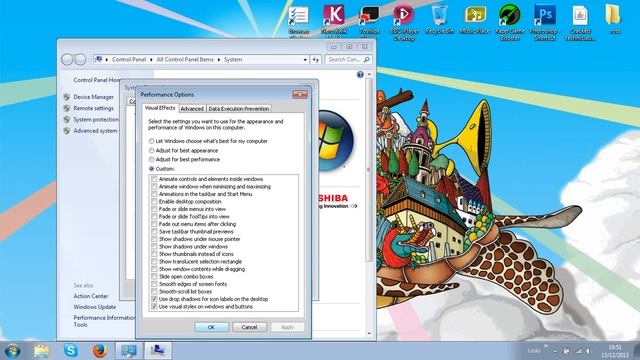Click Cancel in Performance Options

tap(249, 327)
